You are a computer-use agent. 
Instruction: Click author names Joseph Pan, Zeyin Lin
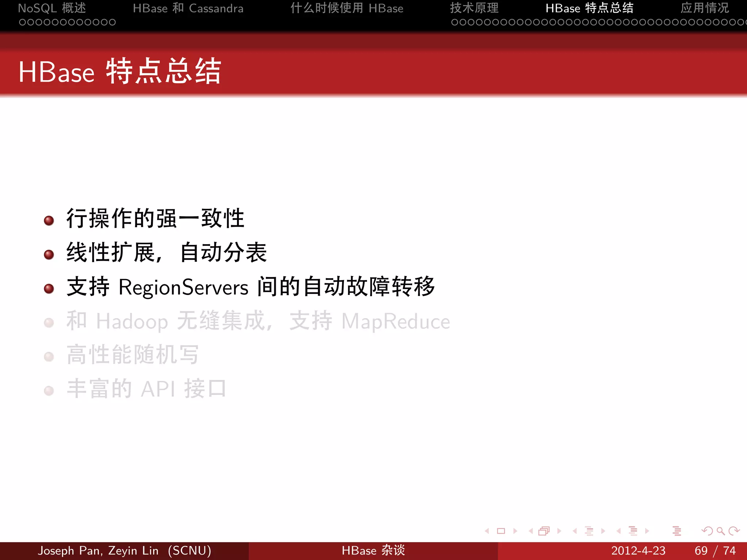click(98, 551)
